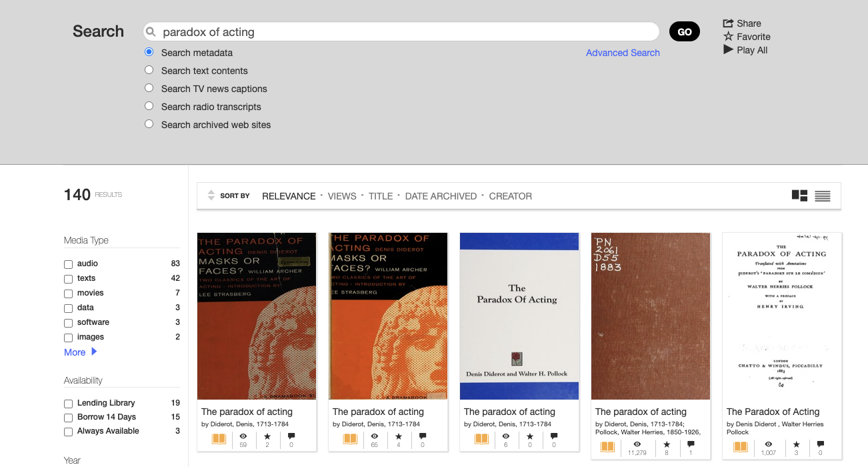Enable Always Available filter
Screen dimensions: 868x467
pyautogui.click(x=68, y=432)
